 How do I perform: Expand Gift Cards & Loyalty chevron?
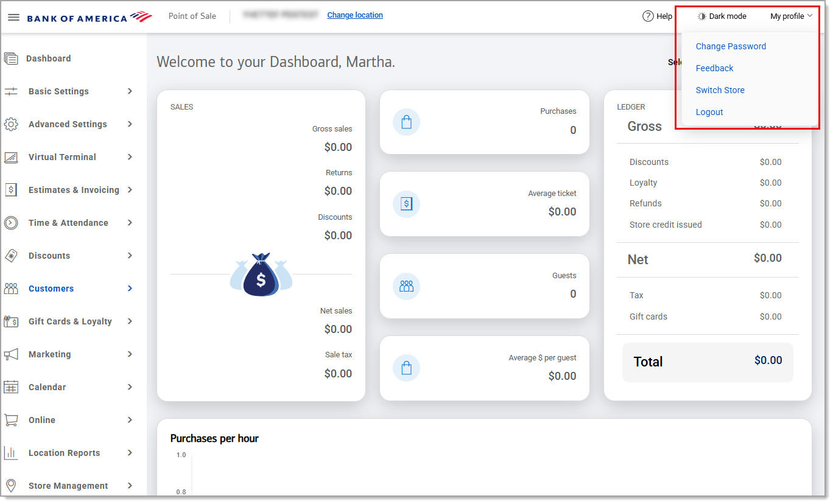130,321
